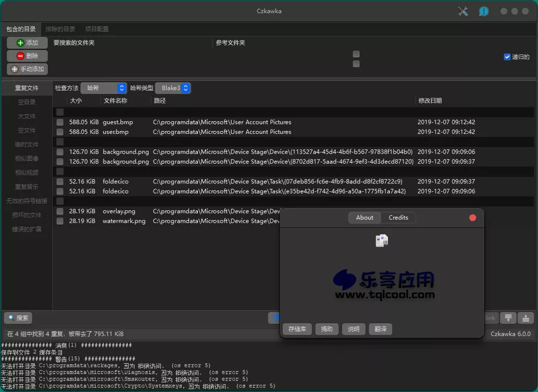Click the path ending {e35be42d...a7a42}
The image size is (538, 392).
[x=279, y=191]
